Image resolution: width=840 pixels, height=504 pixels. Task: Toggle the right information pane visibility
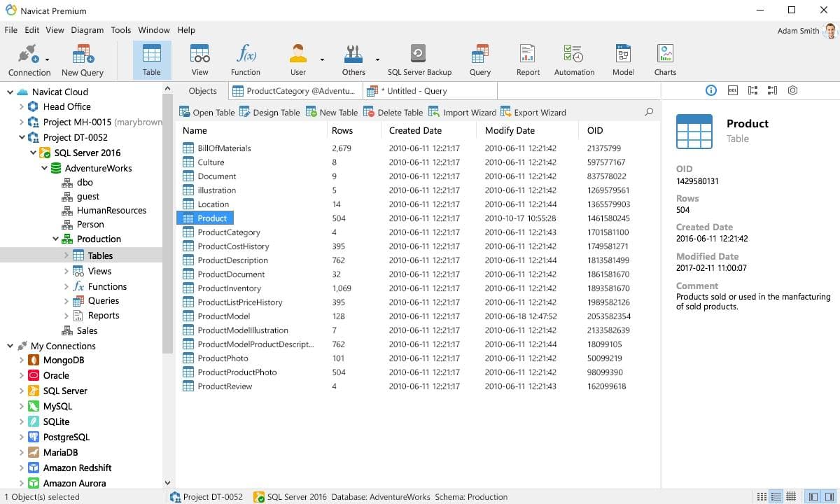pos(829,497)
